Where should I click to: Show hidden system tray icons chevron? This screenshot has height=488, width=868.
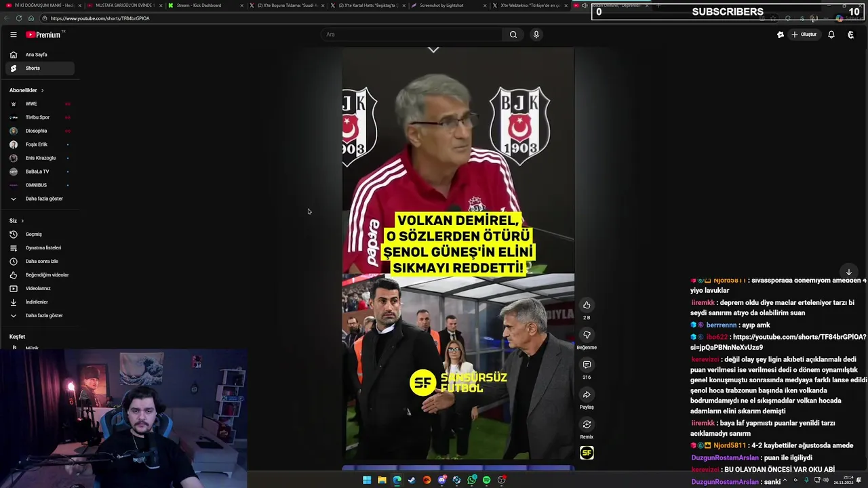(785, 480)
